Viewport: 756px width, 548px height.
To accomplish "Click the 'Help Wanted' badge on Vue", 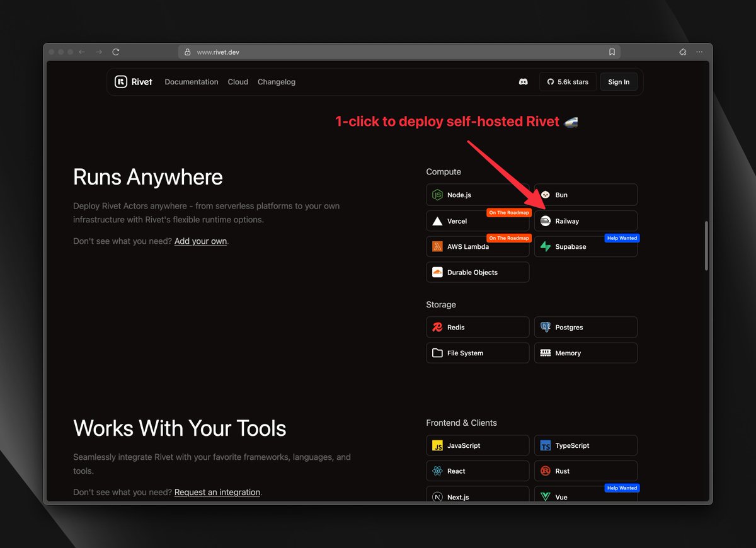I will [622, 488].
